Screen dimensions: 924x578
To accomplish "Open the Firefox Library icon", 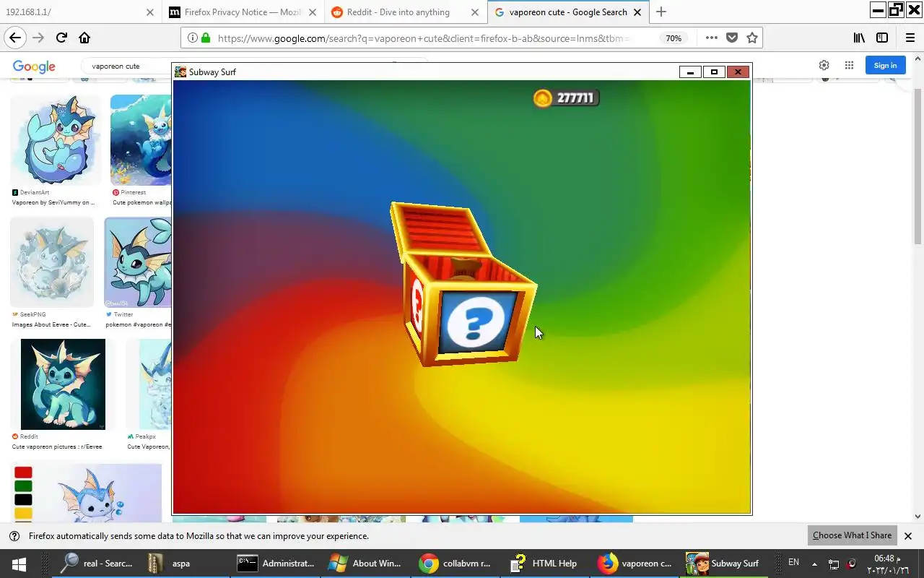I will pos(859,38).
